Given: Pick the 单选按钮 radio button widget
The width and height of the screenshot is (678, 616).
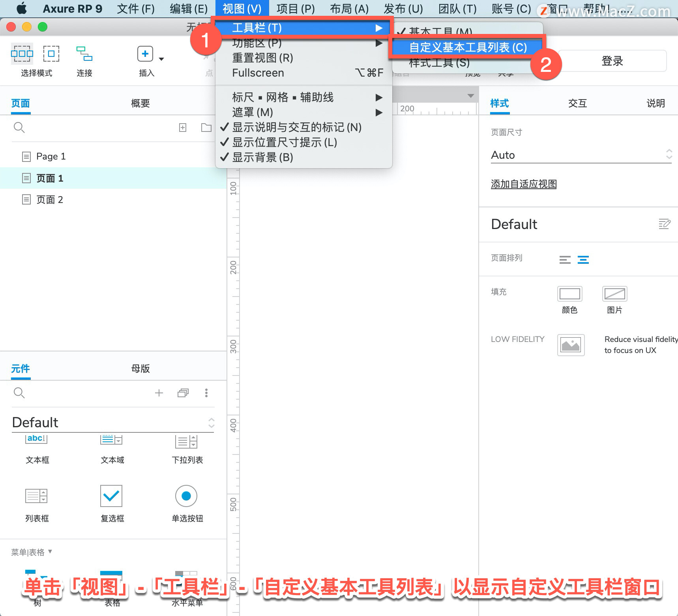Looking at the screenshot, I should click(187, 505).
